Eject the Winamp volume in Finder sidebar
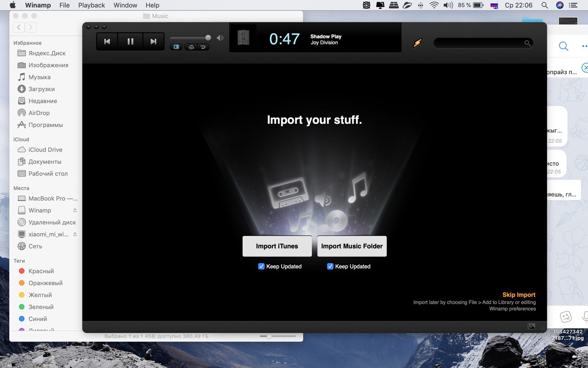This screenshot has height=368, width=588. [x=75, y=210]
